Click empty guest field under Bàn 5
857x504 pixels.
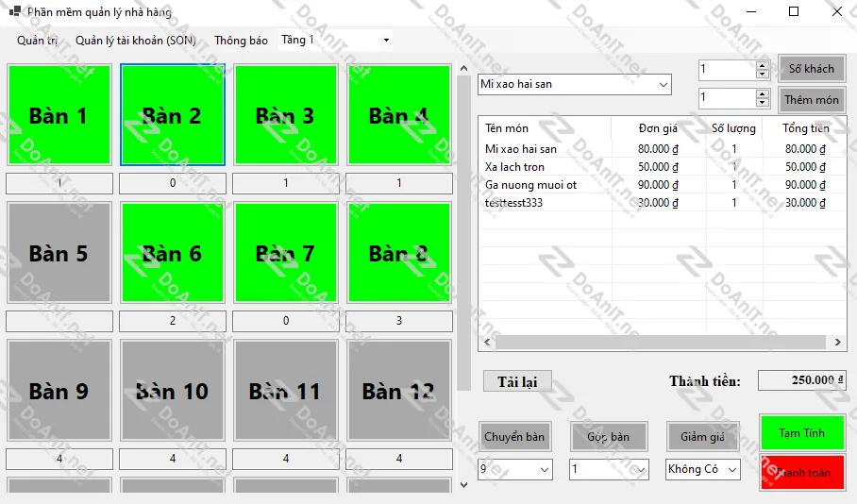(59, 321)
